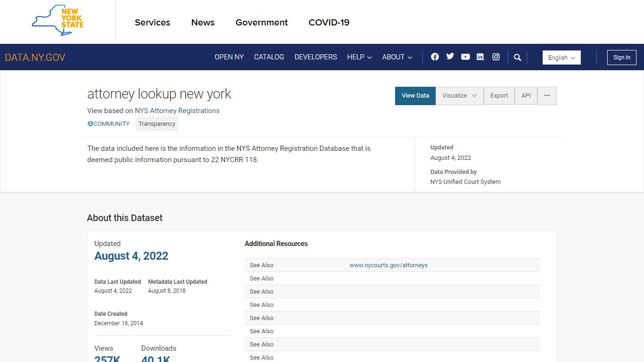Screen dimensions: 644x362
Task: Open the YouTube icon link
Action: pyautogui.click(x=465, y=57)
